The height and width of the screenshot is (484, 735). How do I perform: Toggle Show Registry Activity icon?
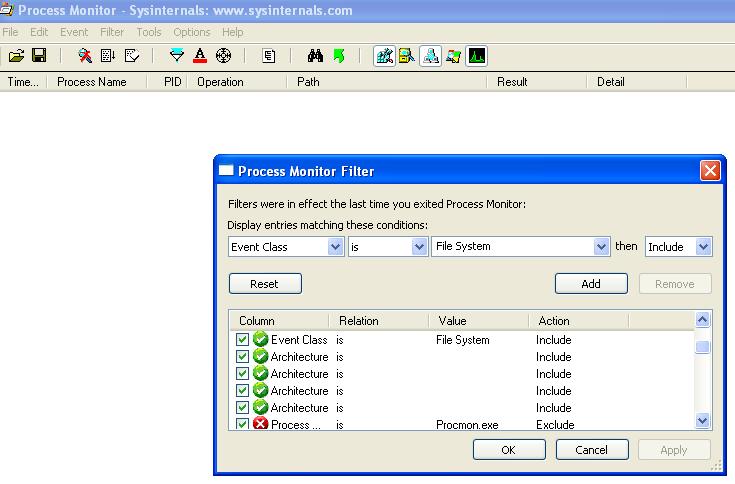point(384,56)
